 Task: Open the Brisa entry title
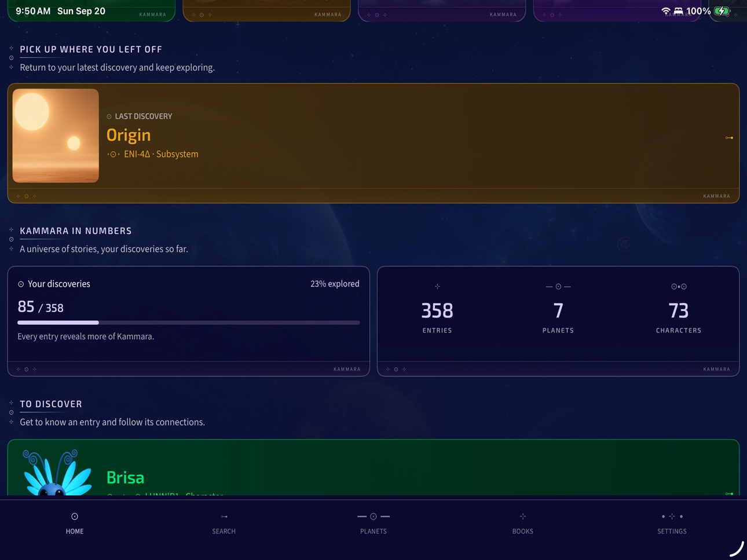(x=125, y=478)
